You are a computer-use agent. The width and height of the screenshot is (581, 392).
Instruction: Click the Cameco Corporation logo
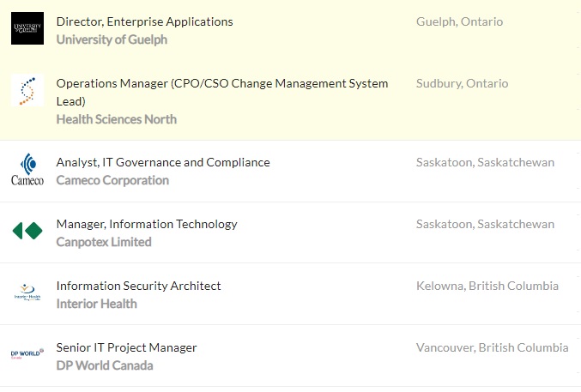pyautogui.click(x=27, y=169)
